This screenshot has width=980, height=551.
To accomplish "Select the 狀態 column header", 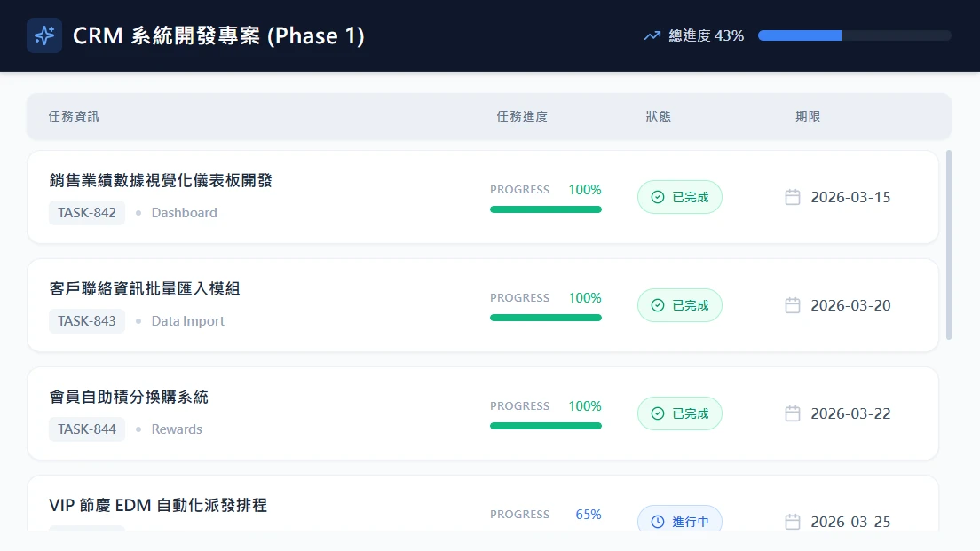I will 658,116.
